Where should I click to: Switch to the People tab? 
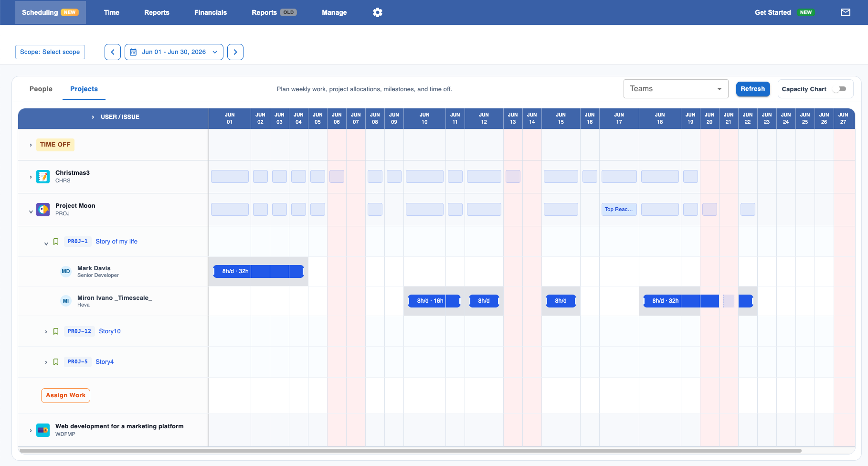[41, 89]
